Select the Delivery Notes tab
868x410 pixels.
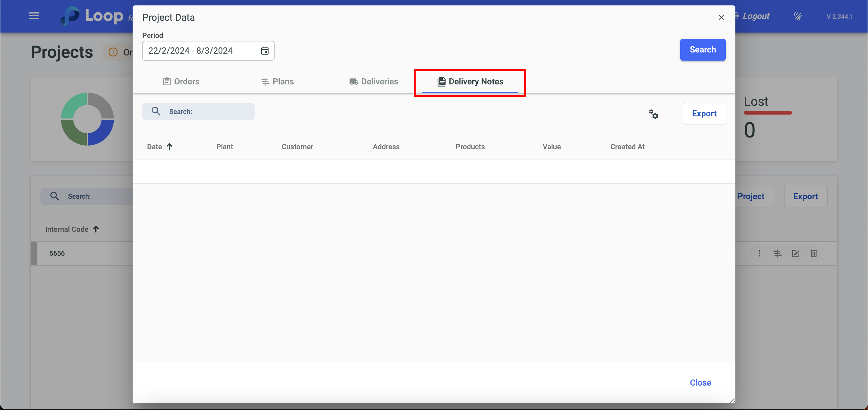tap(470, 82)
